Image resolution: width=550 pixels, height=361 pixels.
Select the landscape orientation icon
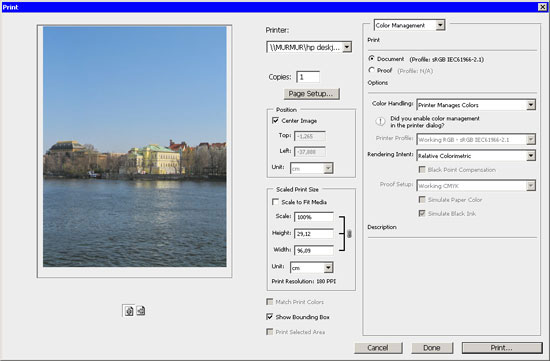coord(141,311)
